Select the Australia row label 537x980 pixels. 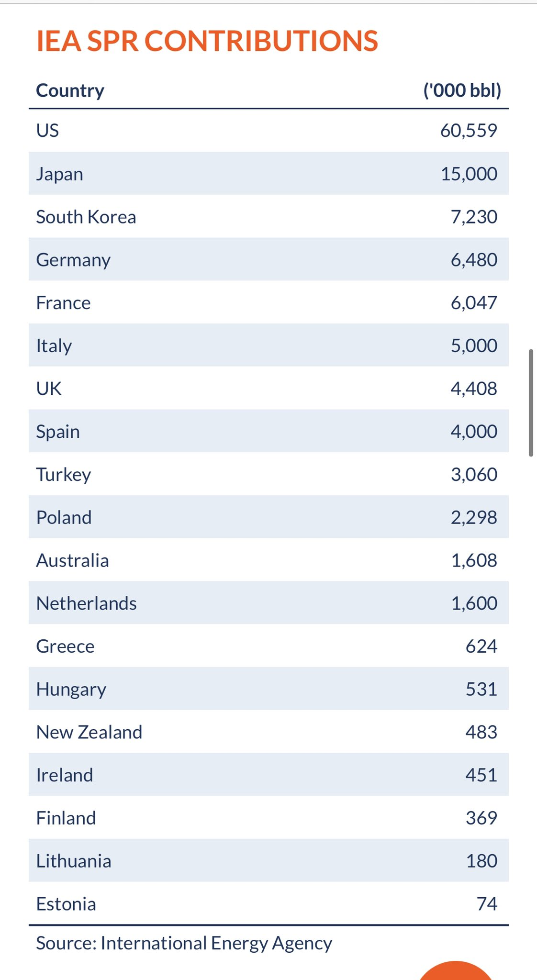pos(73,560)
